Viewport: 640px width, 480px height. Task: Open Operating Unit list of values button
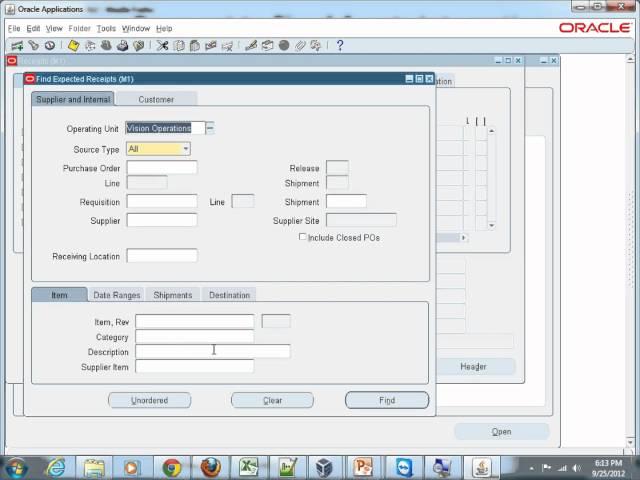210,128
